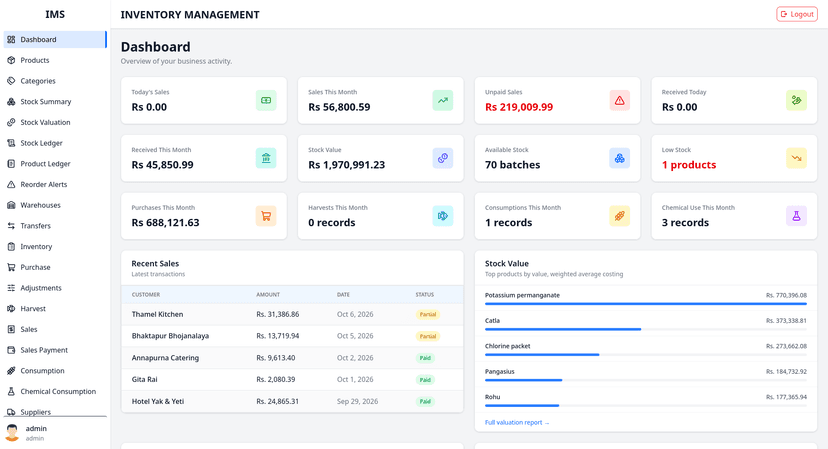Click the Warehouses building icon
Screen dimensions: 828x449
click(x=11, y=205)
